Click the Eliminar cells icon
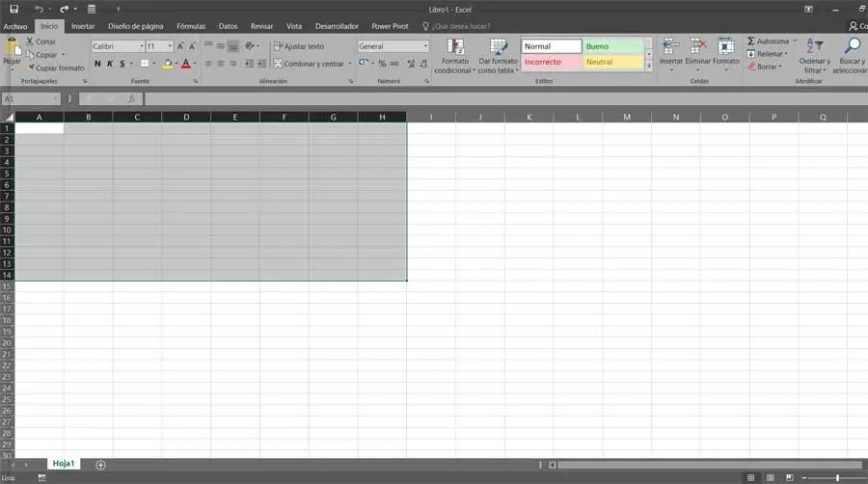 pos(697,47)
